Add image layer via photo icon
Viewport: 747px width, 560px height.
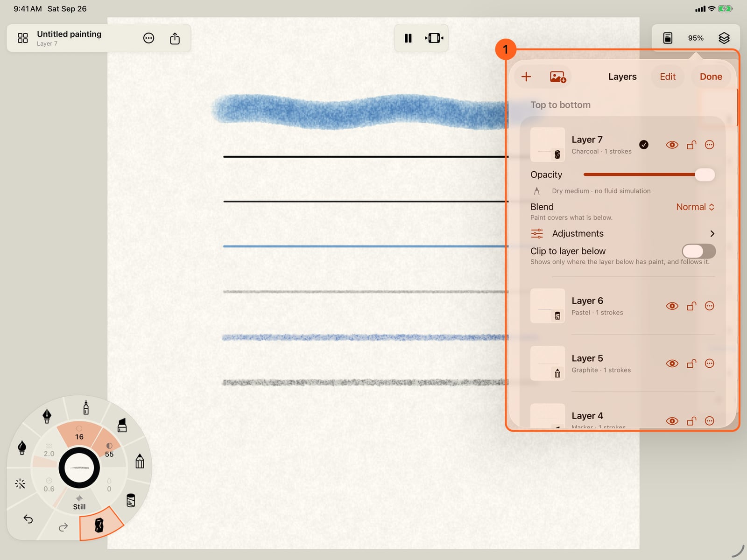click(558, 77)
